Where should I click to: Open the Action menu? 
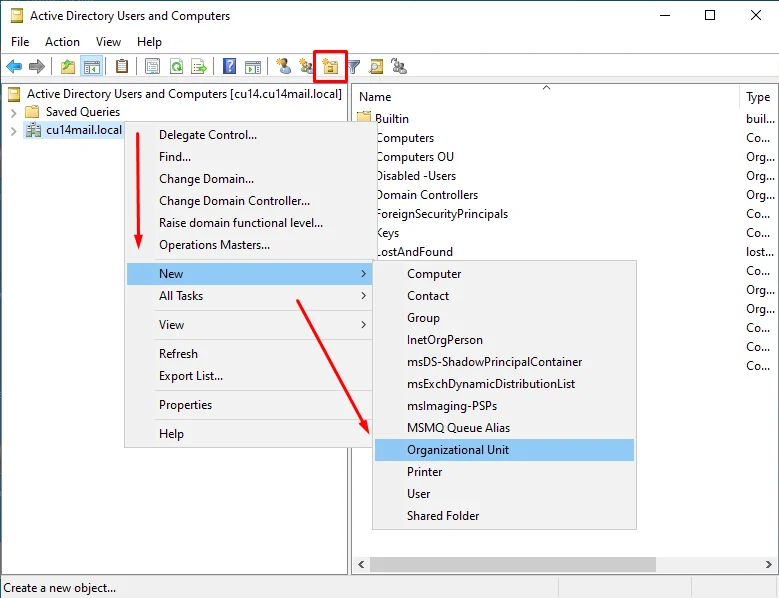[x=62, y=42]
